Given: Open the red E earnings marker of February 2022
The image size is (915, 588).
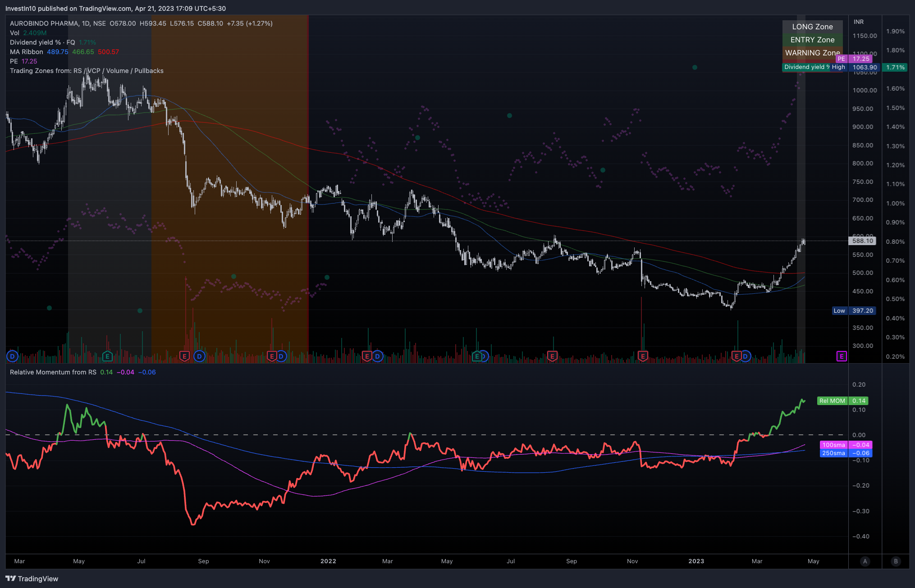Looking at the screenshot, I should [x=367, y=356].
